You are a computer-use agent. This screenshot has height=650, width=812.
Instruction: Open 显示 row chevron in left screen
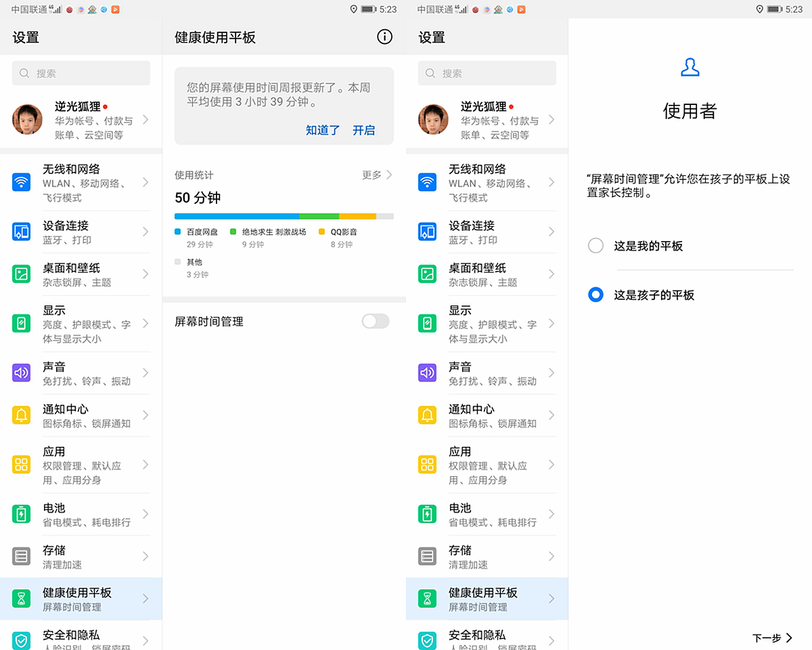(x=145, y=324)
